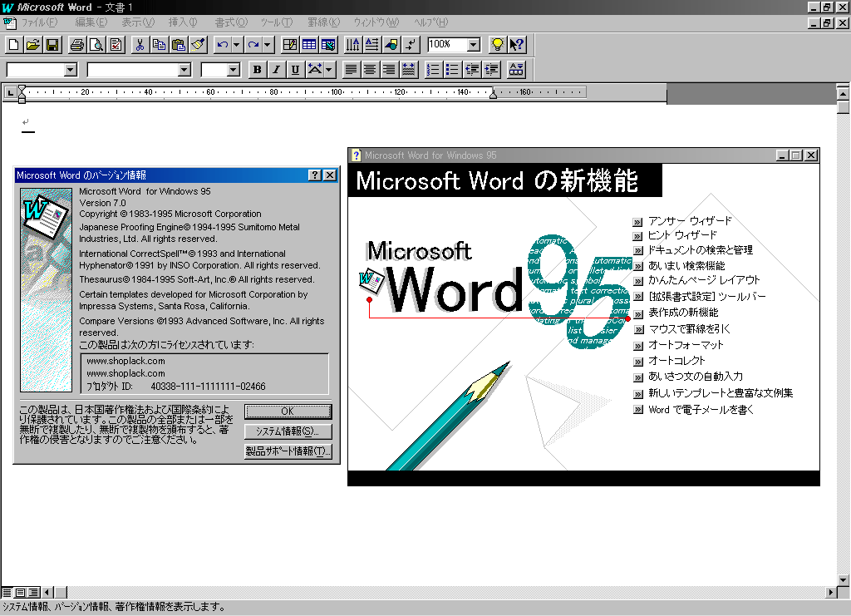Open a file with the folder icon
Image resolution: width=851 pixels, height=616 pixels.
tap(33, 45)
